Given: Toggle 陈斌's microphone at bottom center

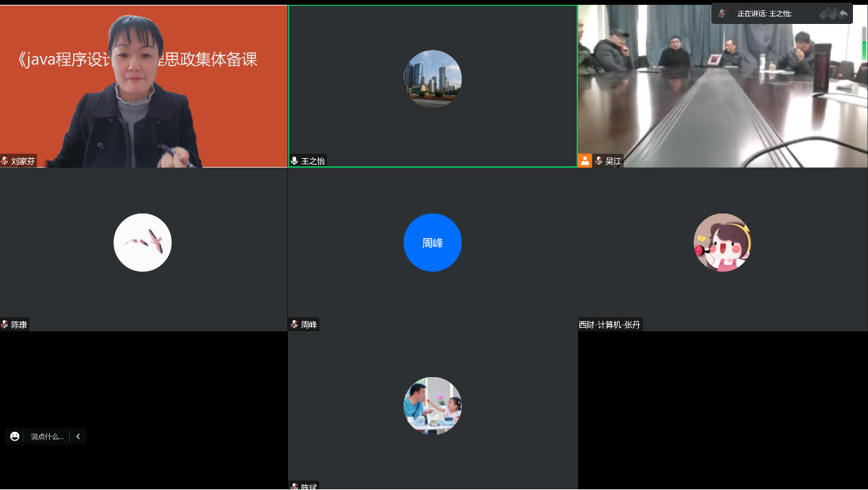Looking at the screenshot, I should (x=293, y=486).
